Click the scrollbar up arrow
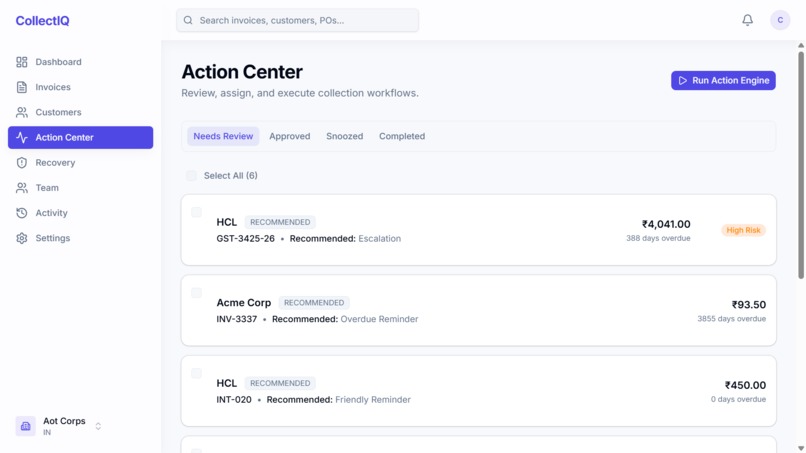The height and width of the screenshot is (453, 806). pyautogui.click(x=801, y=45)
